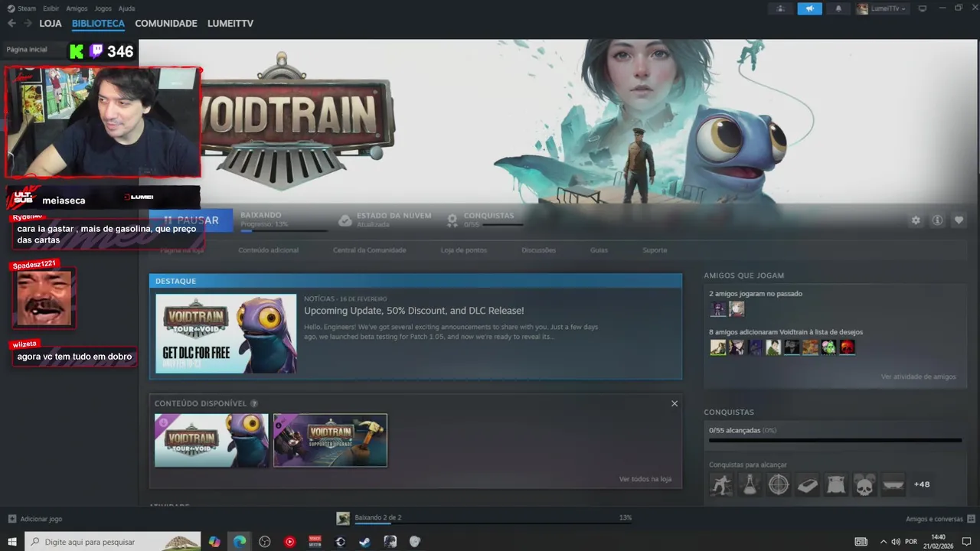Open the blue announcements megaphone button
The height and width of the screenshot is (551, 980).
(809, 8)
